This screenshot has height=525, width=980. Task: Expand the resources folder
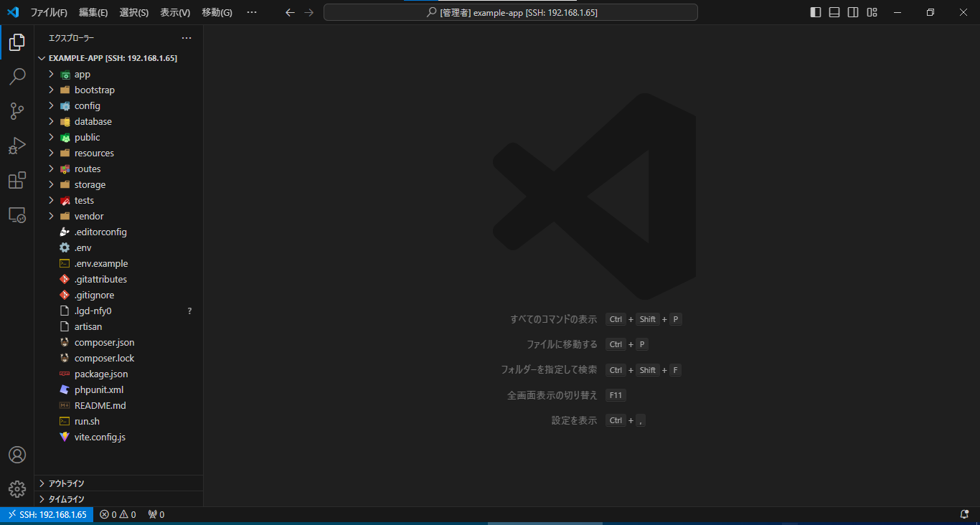tap(119, 153)
